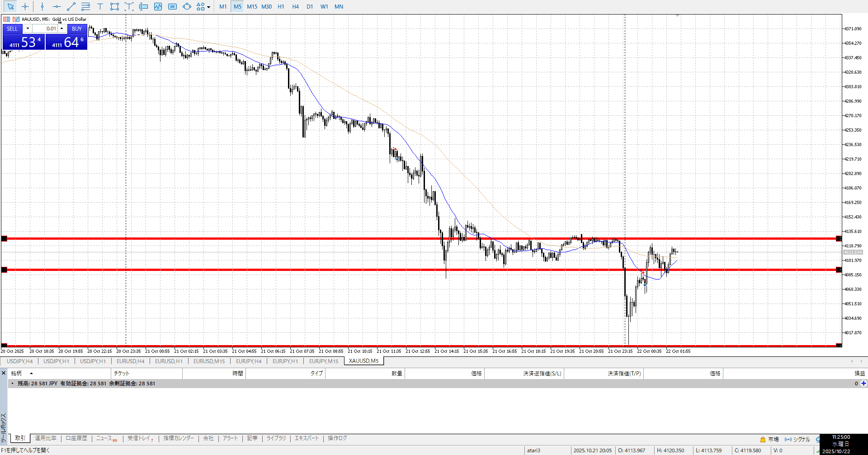This screenshot has width=868, height=455.
Task: Choose the horizontal line drawing tool
Action: [57, 6]
